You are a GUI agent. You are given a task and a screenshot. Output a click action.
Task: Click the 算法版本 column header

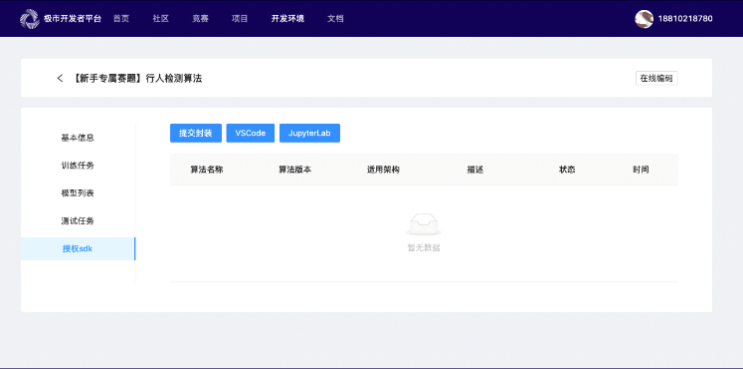tap(295, 170)
